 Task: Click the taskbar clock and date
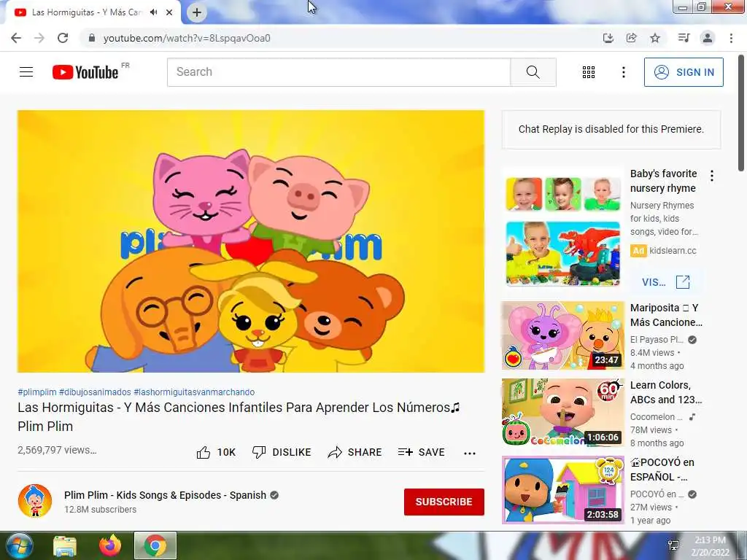710,546
